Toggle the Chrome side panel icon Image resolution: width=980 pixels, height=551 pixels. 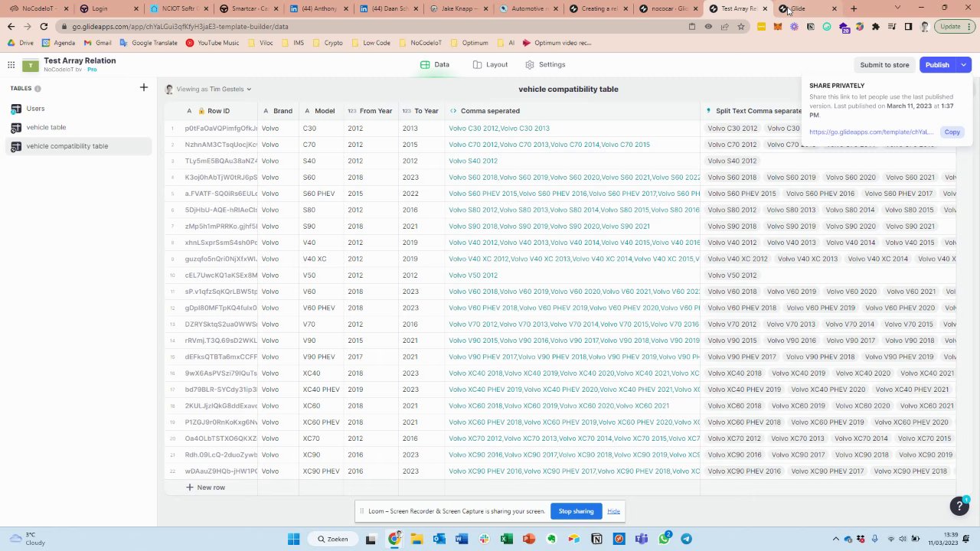tap(908, 27)
